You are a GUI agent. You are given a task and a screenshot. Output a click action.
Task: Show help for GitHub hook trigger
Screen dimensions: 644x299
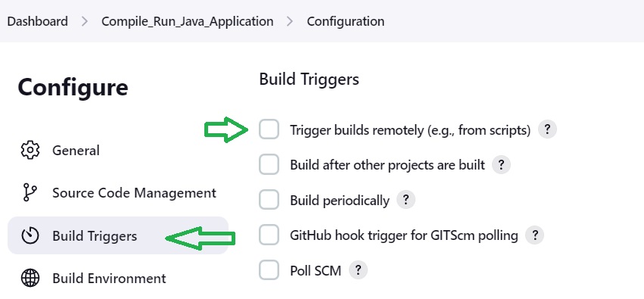point(535,235)
